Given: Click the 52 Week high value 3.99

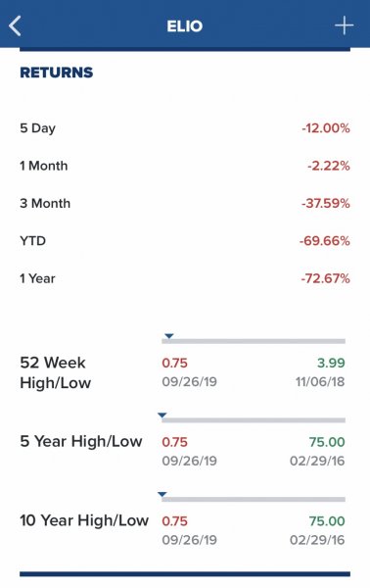Looking at the screenshot, I should coord(331,363).
